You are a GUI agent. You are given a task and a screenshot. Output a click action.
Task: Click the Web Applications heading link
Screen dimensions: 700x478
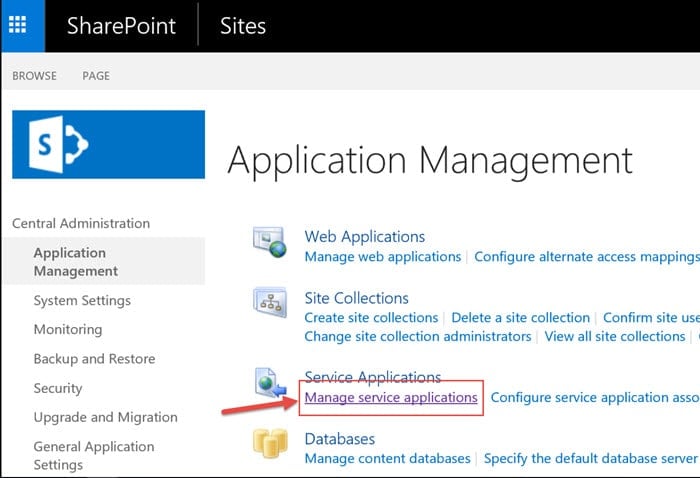365,237
